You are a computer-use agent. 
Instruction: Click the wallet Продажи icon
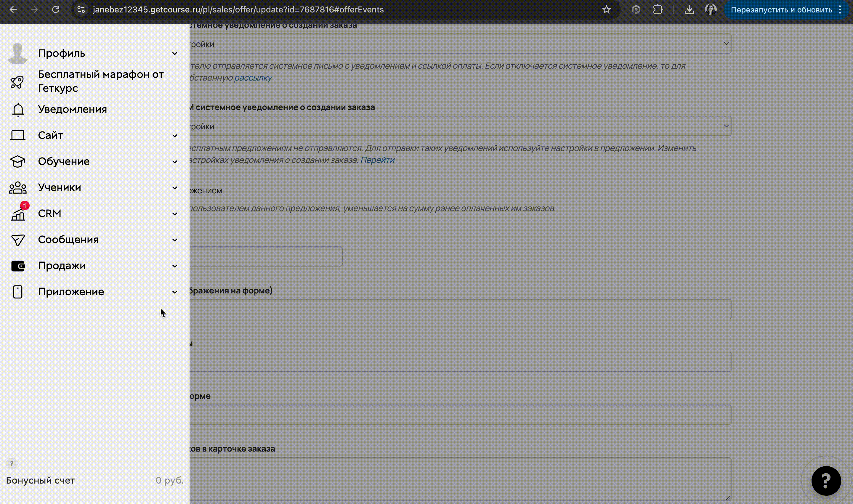click(18, 266)
